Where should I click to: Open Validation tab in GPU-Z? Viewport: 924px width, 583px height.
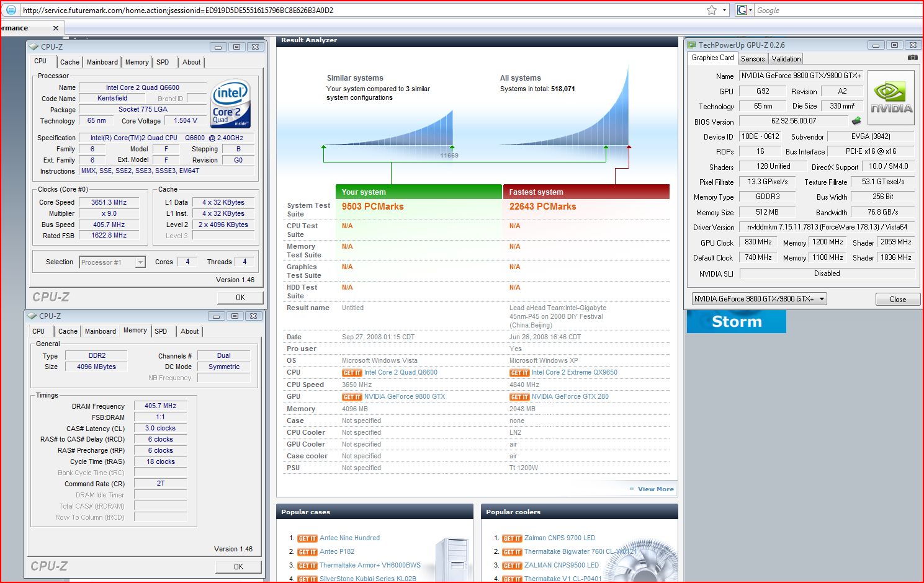[x=786, y=59]
